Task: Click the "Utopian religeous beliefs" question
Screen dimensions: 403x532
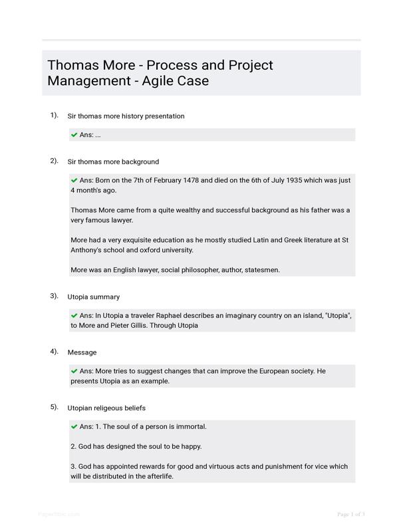Action: coord(106,408)
